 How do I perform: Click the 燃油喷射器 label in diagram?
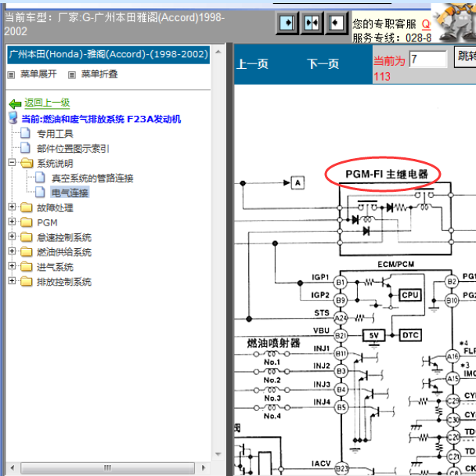pos(273,344)
